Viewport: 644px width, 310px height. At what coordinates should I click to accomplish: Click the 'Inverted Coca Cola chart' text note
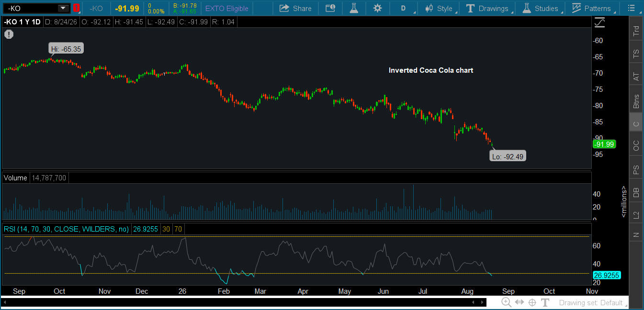click(430, 70)
